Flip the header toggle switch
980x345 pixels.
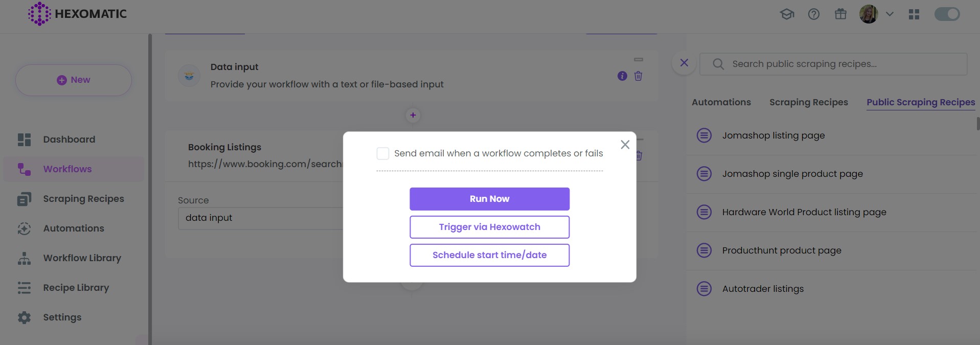(x=946, y=14)
